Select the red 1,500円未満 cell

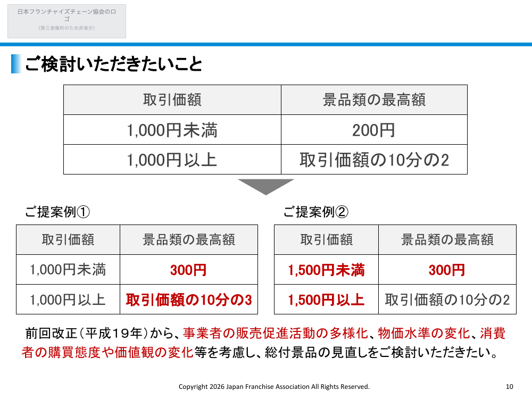coord(327,270)
